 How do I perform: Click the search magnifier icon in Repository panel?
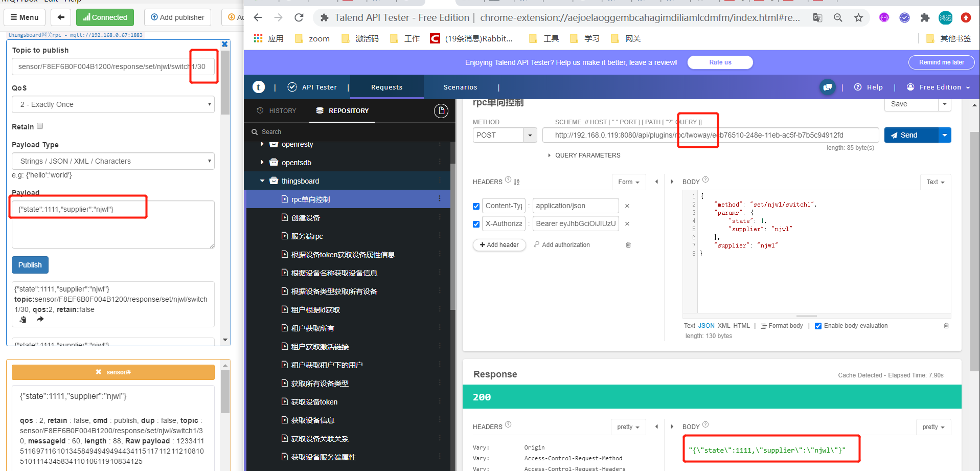tap(255, 131)
